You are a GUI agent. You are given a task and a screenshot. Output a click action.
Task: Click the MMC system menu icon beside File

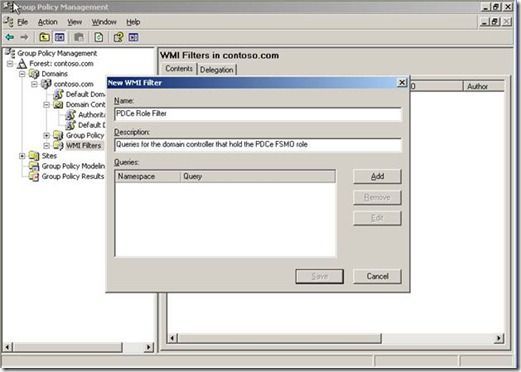pyautogui.click(x=9, y=22)
